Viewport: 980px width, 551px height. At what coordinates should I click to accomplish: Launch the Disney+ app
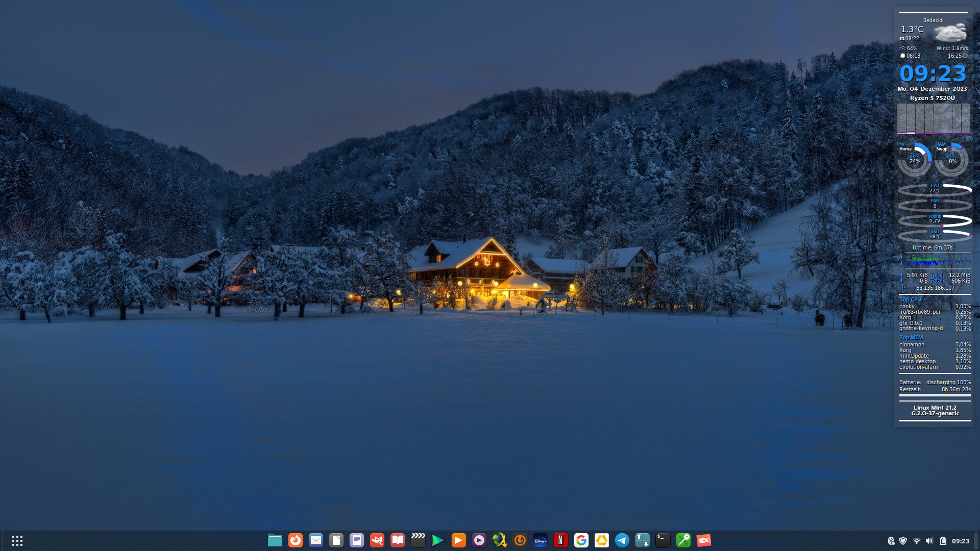tap(541, 540)
